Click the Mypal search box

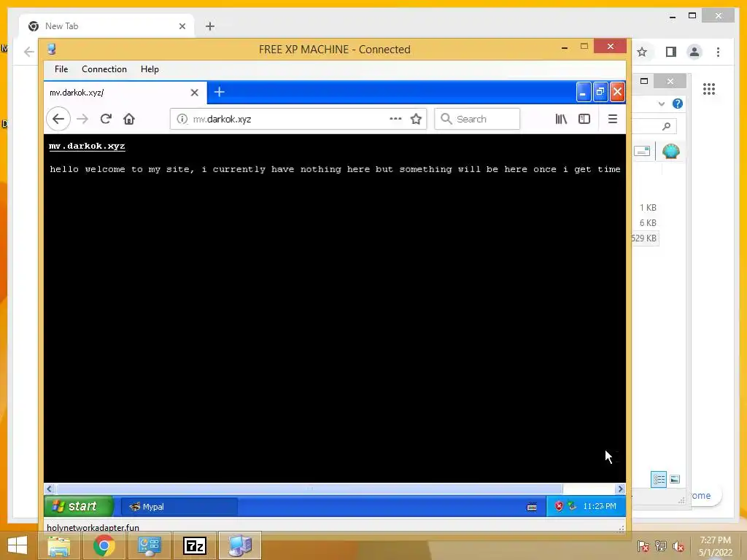[x=477, y=119]
